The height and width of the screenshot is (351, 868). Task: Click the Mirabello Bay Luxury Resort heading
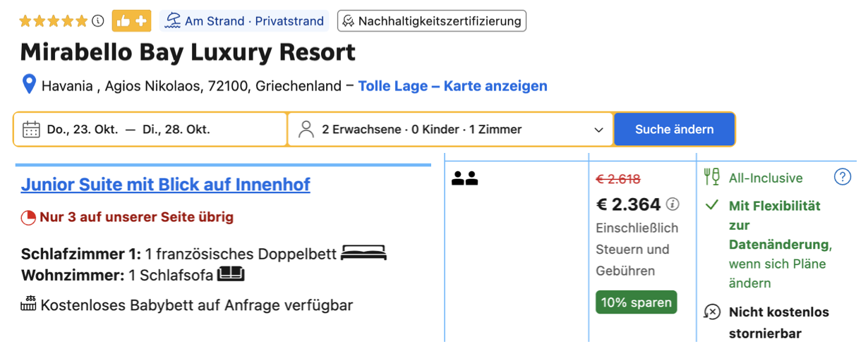[188, 53]
